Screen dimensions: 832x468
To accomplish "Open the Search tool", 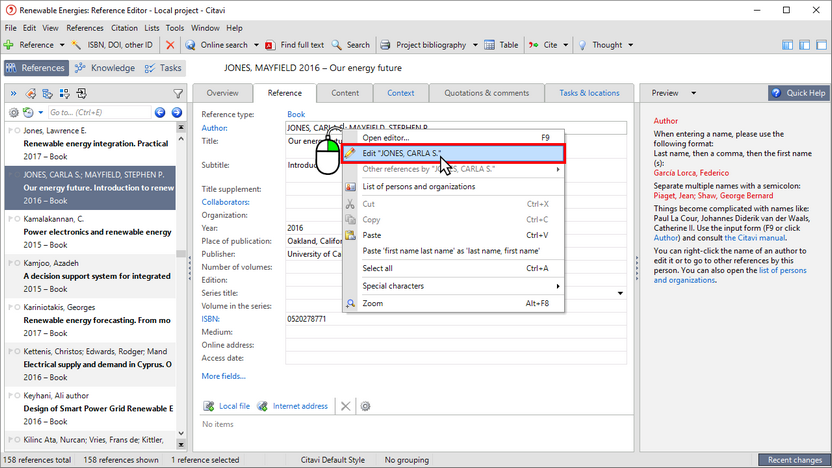I will pyautogui.click(x=351, y=45).
